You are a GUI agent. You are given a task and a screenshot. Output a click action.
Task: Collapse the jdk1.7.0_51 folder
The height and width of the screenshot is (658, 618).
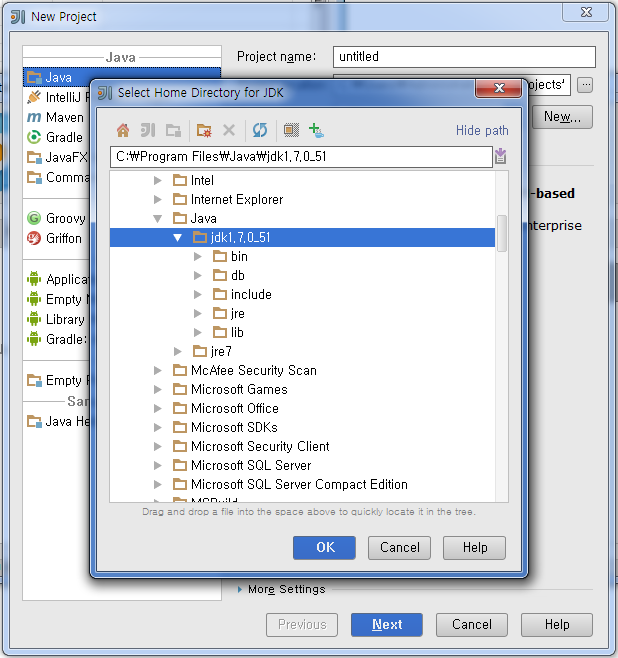(177, 238)
